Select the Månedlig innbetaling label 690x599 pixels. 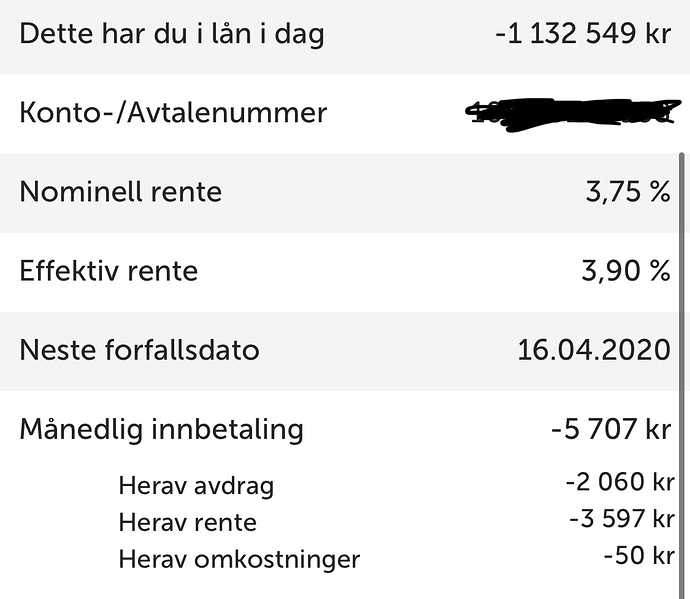[x=161, y=430]
